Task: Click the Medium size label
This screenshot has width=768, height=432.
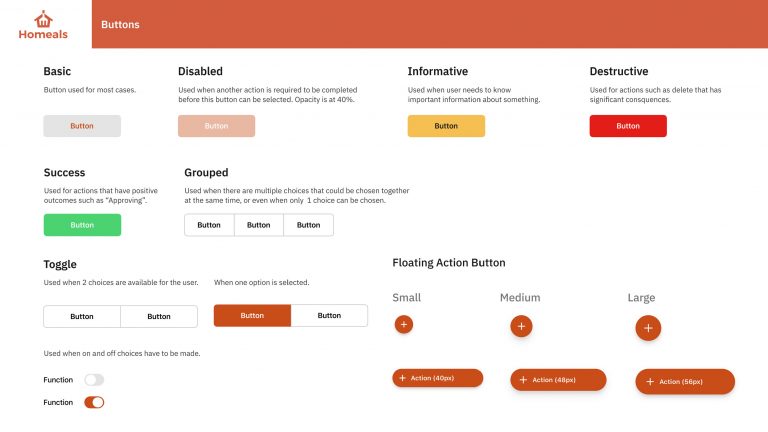Action: [x=520, y=297]
